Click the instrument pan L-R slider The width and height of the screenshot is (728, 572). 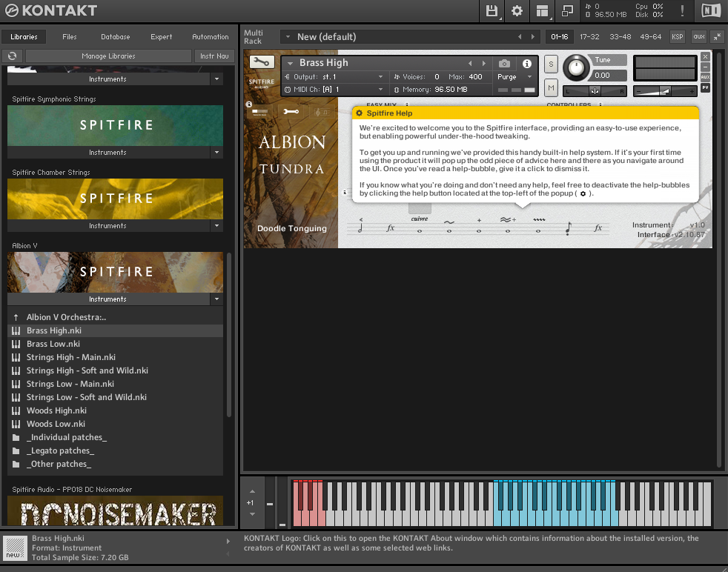[595, 91]
